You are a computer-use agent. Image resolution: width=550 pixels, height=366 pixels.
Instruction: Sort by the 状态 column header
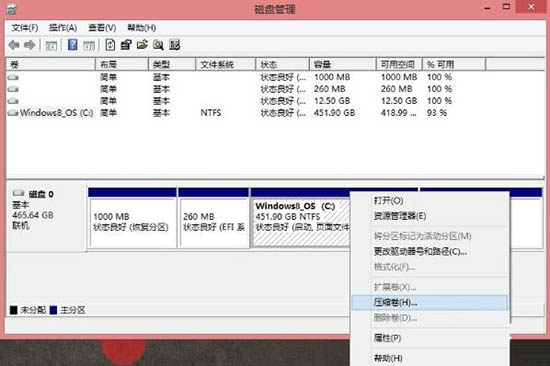tap(282, 65)
